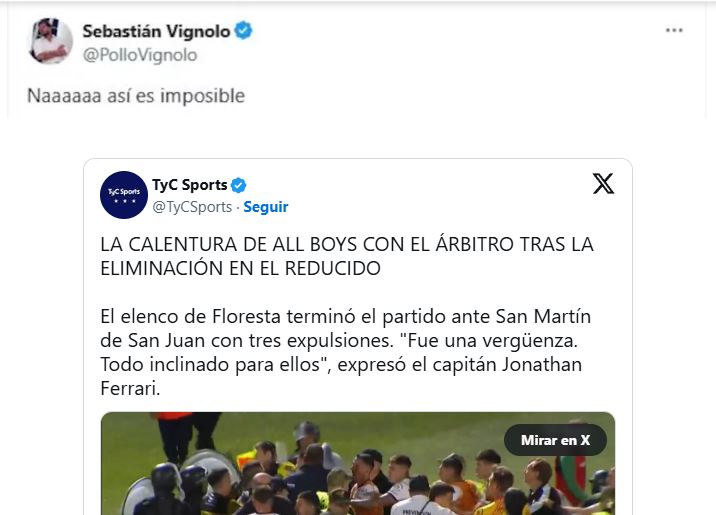Follow TyC Sports via Seguir link
The width and height of the screenshot is (716, 515).
pyautogui.click(x=265, y=207)
